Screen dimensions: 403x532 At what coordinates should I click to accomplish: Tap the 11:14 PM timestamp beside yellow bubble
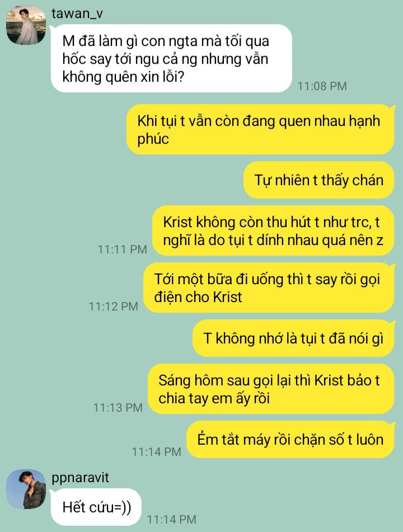pos(157,451)
